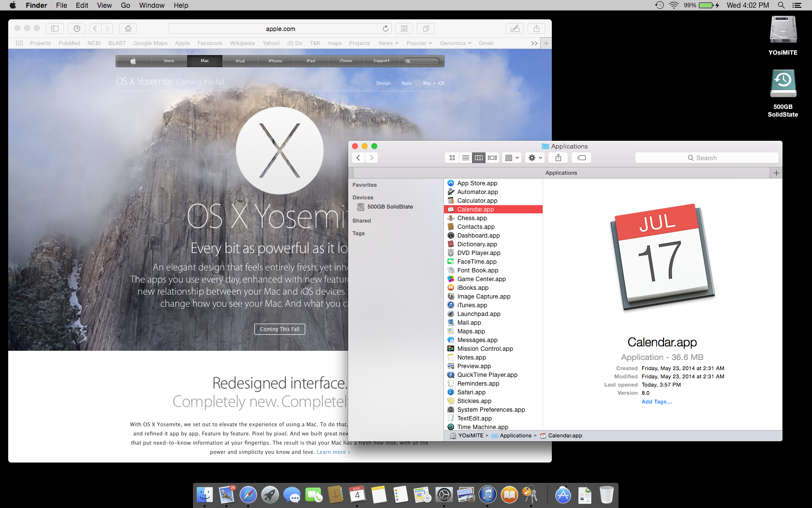Open Notes pad icon in Dock
The height and width of the screenshot is (508, 812).
pos(379,494)
